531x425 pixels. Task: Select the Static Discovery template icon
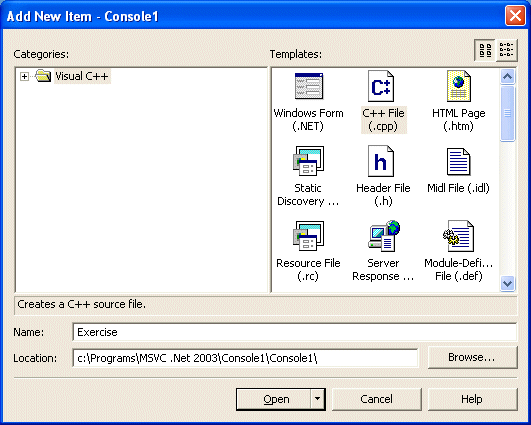[308, 161]
